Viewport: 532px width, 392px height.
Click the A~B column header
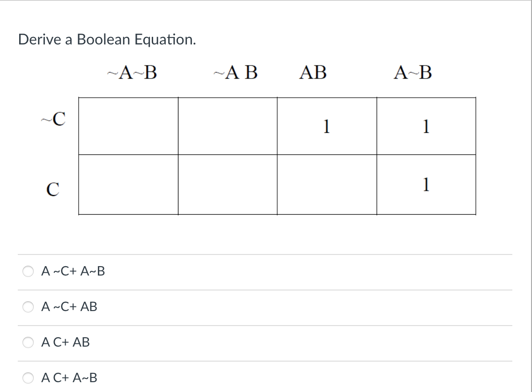413,73
